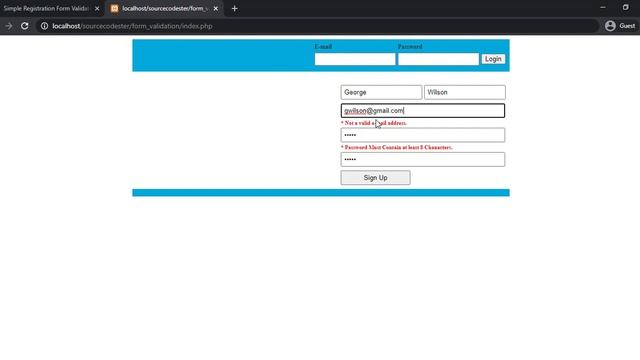
Task: Switch to Simple Registration Form Validation tab
Action: [46, 9]
